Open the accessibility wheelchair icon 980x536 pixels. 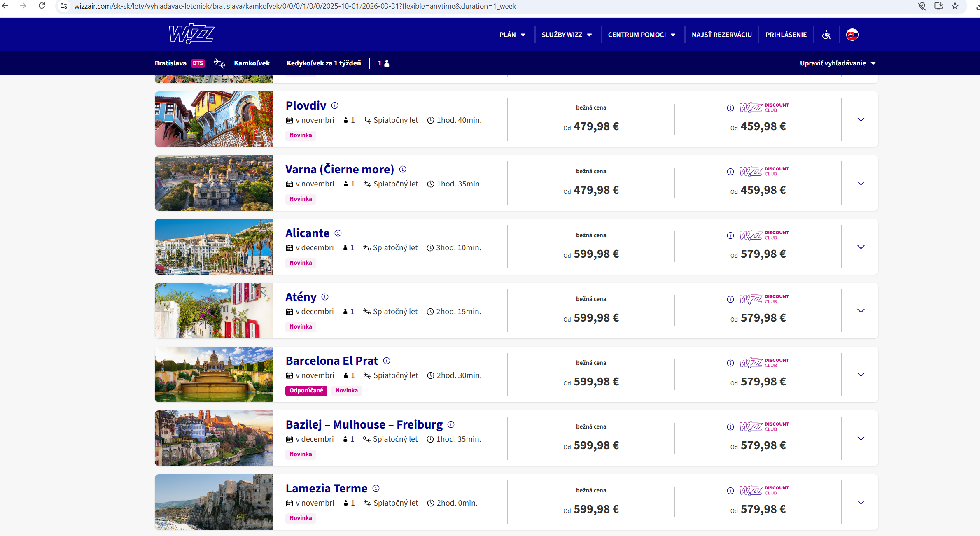(826, 35)
